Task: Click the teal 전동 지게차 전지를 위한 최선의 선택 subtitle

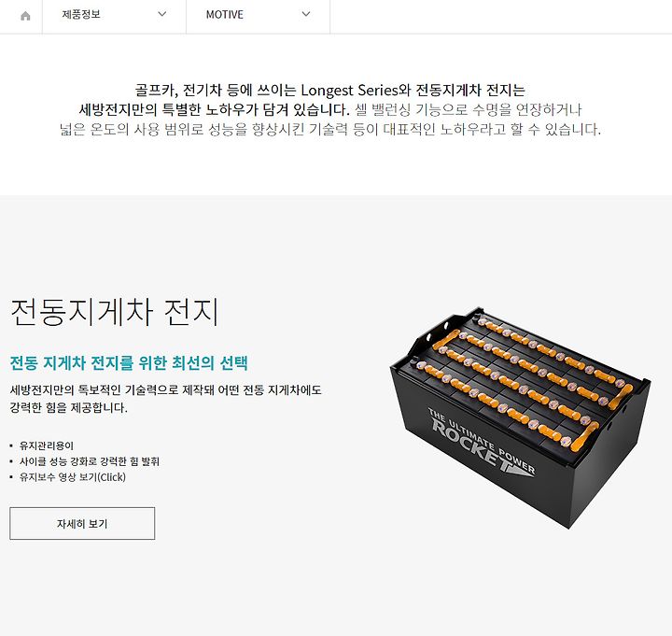Action: point(129,362)
